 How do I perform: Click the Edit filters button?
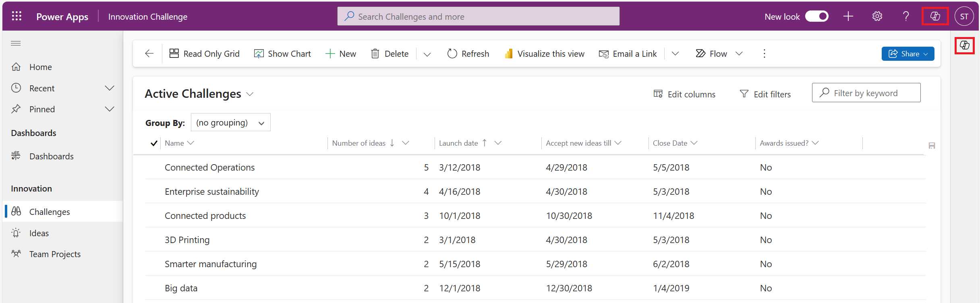765,94
